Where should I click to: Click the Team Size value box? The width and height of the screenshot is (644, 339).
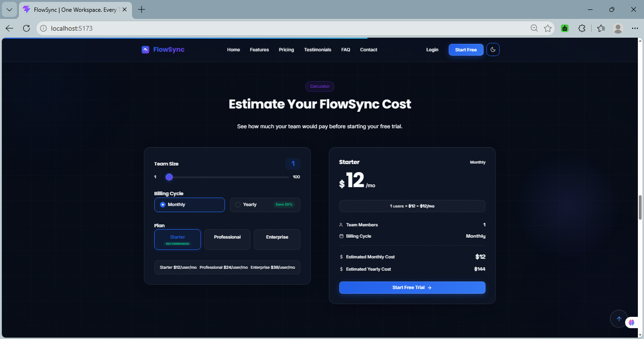click(x=293, y=164)
